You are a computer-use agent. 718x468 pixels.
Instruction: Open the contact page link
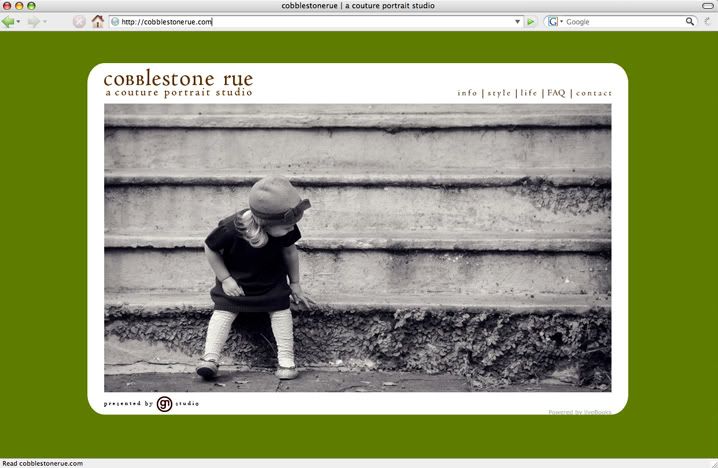[x=593, y=93]
